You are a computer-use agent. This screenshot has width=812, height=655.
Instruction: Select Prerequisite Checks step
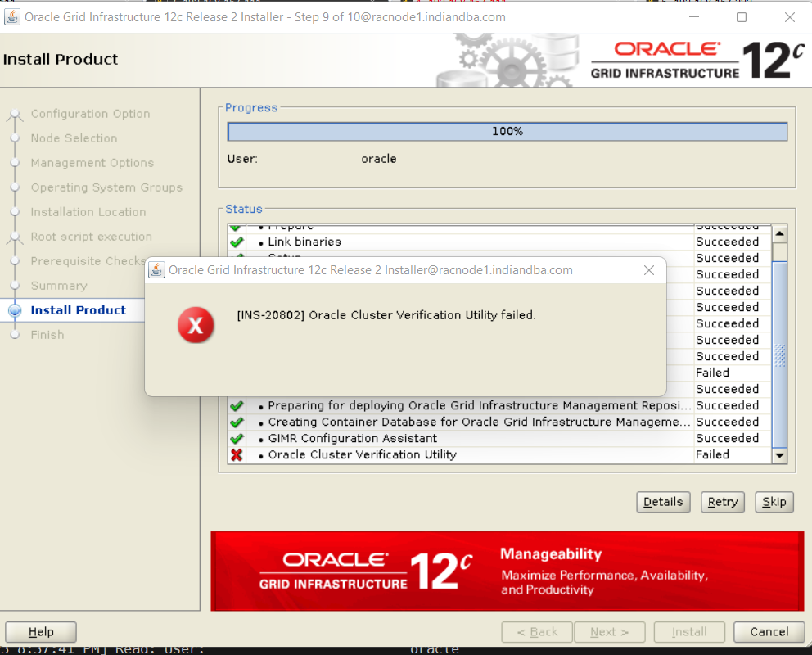coord(88,261)
